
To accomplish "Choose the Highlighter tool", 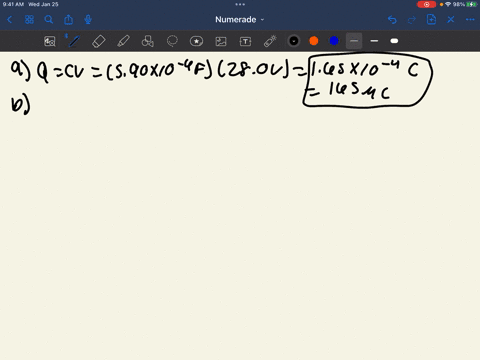I will tap(123, 41).
